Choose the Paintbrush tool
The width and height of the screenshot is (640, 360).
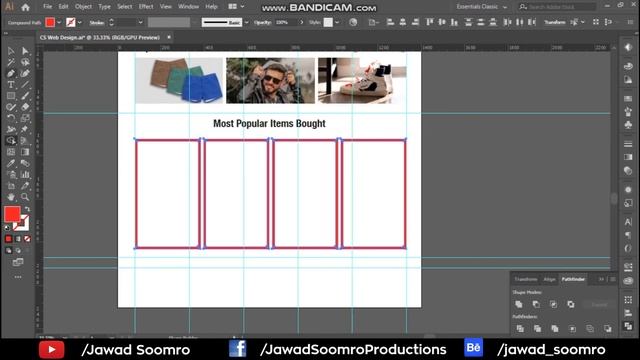[x=25, y=96]
